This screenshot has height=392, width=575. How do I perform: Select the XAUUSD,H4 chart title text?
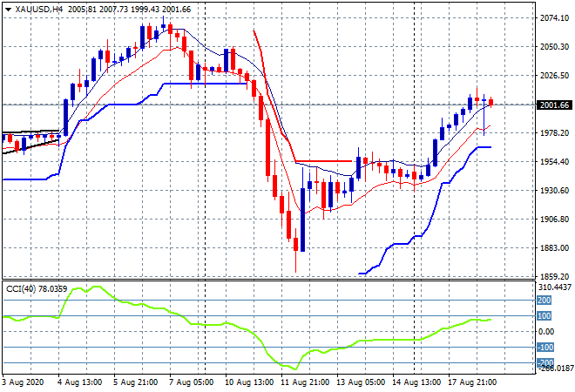(x=39, y=10)
